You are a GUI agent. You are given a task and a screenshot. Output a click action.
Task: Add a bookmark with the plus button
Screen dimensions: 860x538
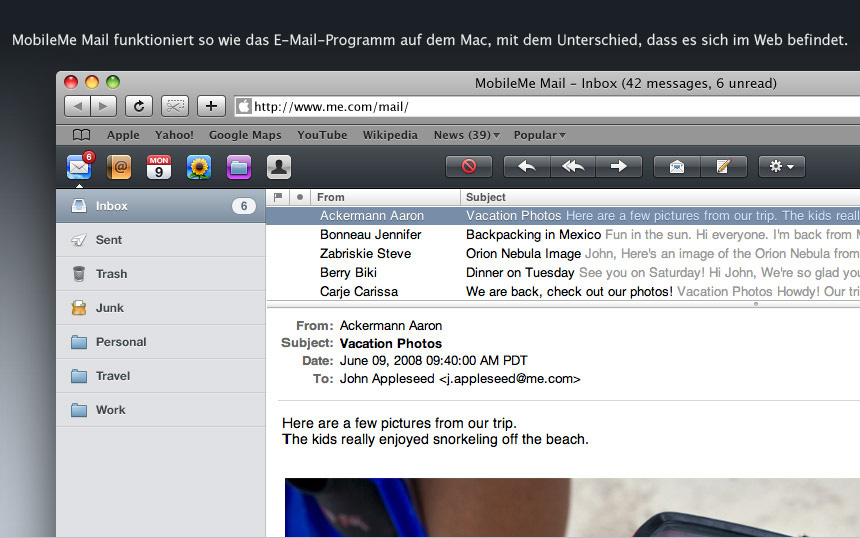point(211,106)
